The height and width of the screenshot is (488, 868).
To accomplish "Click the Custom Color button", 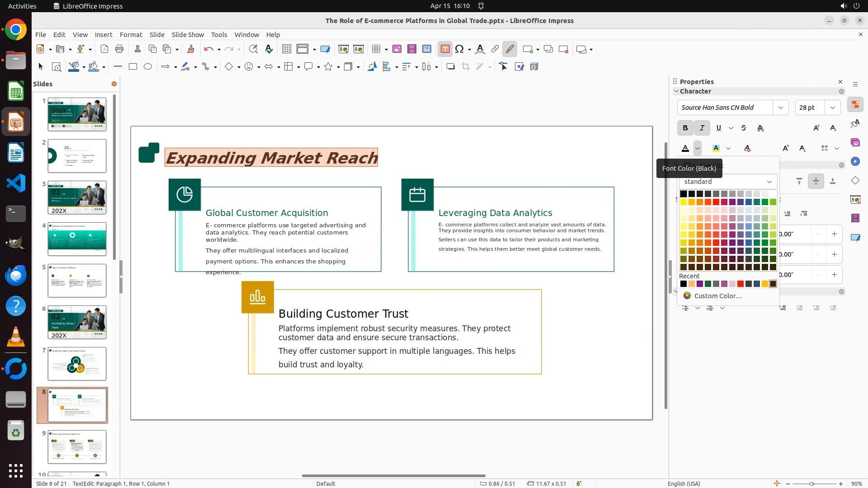I will [x=717, y=296].
